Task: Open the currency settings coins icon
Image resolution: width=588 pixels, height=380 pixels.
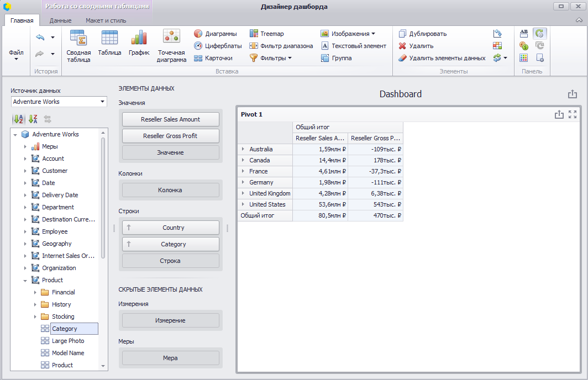Action: click(x=524, y=46)
